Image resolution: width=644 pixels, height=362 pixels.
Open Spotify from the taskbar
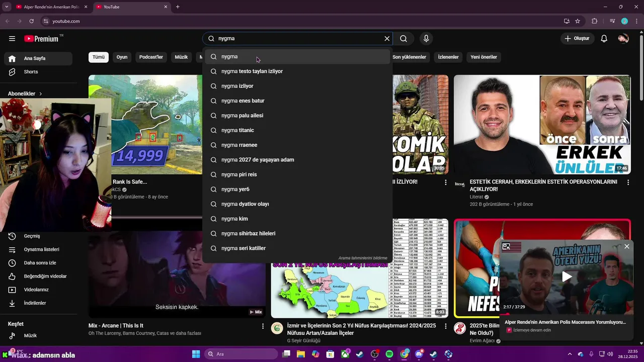389,354
